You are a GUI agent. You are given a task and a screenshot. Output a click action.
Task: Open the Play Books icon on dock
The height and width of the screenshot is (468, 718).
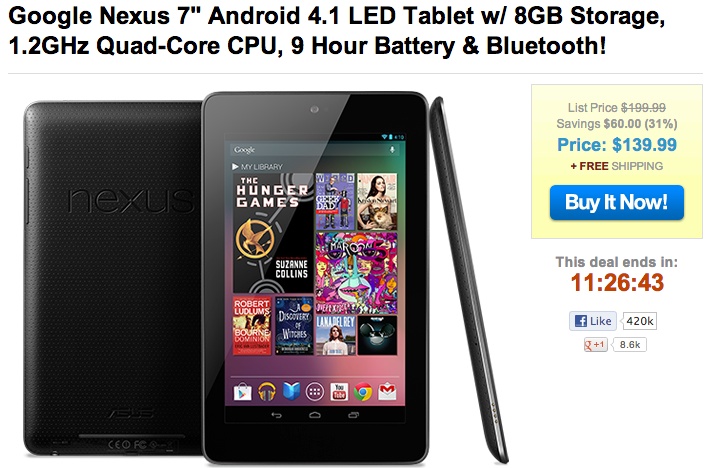click(291, 392)
